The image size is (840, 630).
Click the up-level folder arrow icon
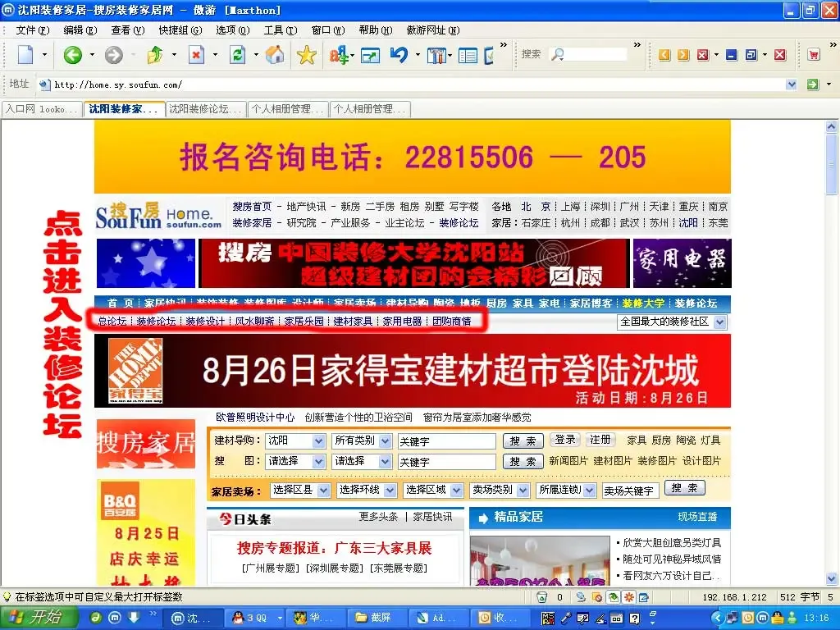[155, 55]
